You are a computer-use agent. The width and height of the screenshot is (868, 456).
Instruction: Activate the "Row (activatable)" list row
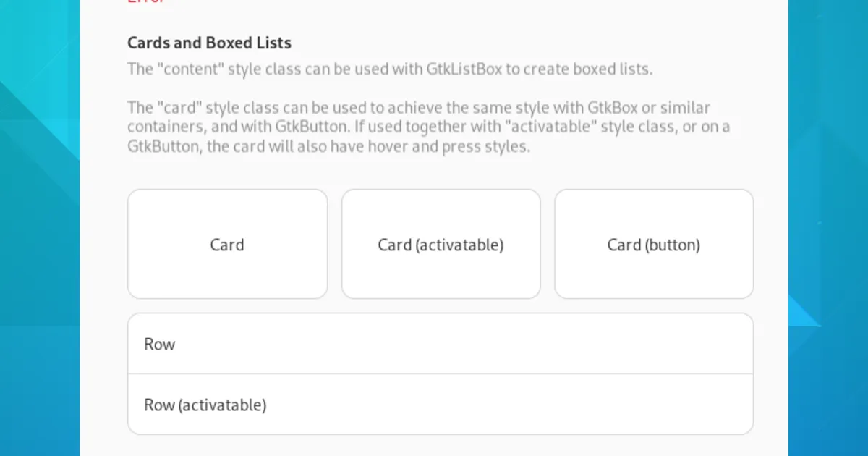(440, 405)
